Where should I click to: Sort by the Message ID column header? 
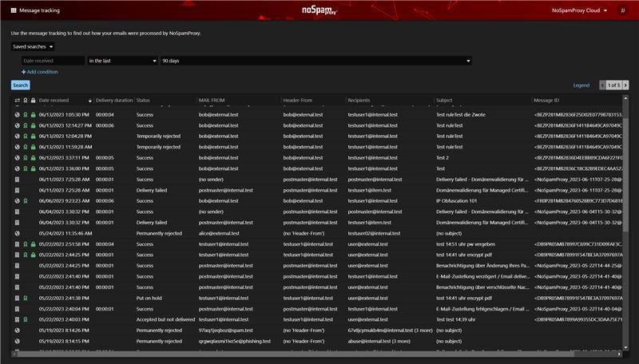tap(546, 100)
